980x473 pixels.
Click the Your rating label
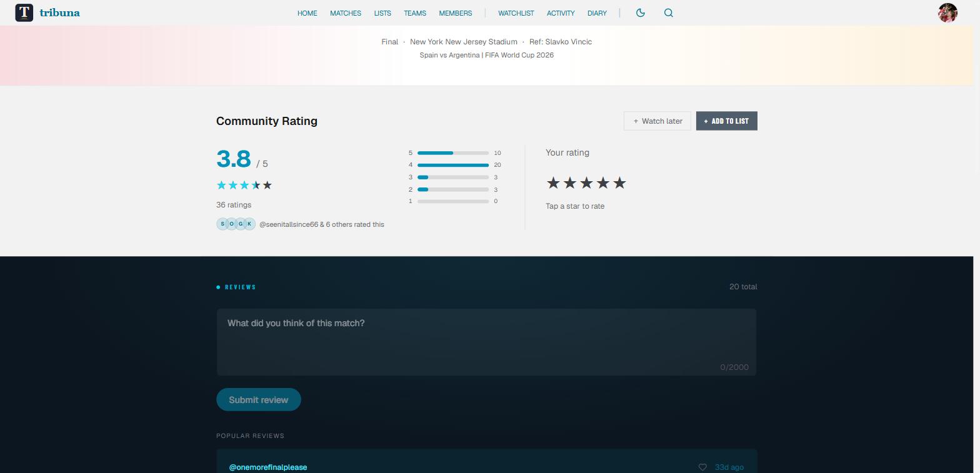[x=567, y=152]
